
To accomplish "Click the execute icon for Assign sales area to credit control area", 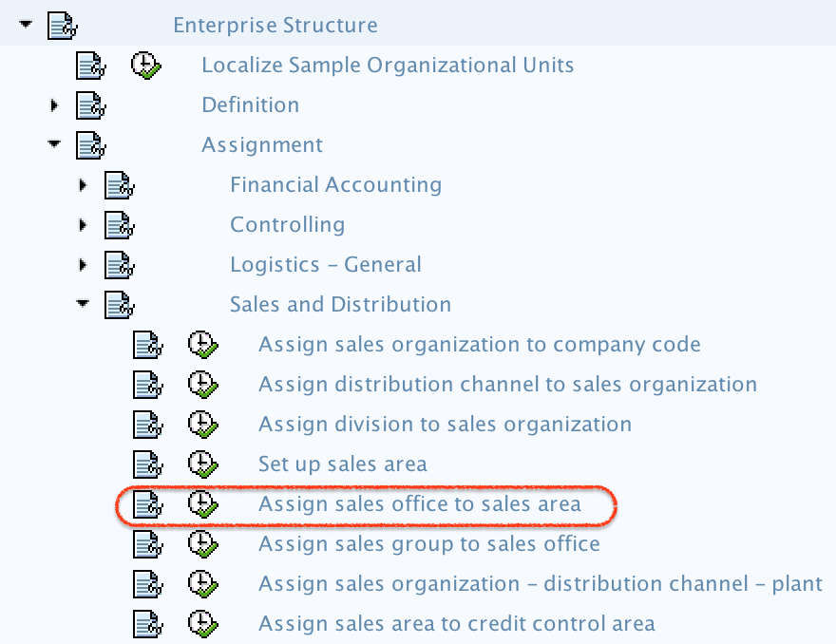I will (x=202, y=624).
